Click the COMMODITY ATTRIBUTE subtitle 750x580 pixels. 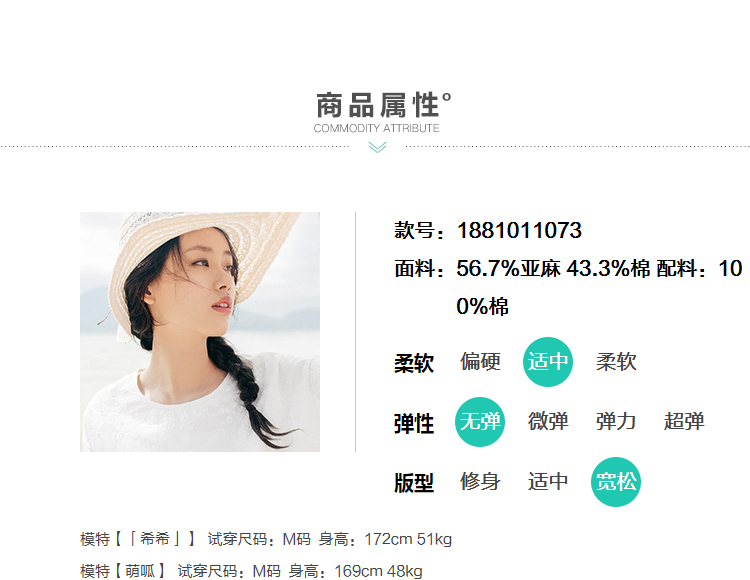click(376, 128)
